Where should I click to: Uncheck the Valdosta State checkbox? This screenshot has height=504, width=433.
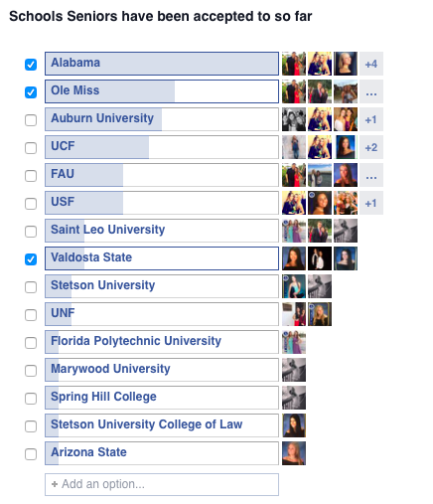(x=31, y=259)
